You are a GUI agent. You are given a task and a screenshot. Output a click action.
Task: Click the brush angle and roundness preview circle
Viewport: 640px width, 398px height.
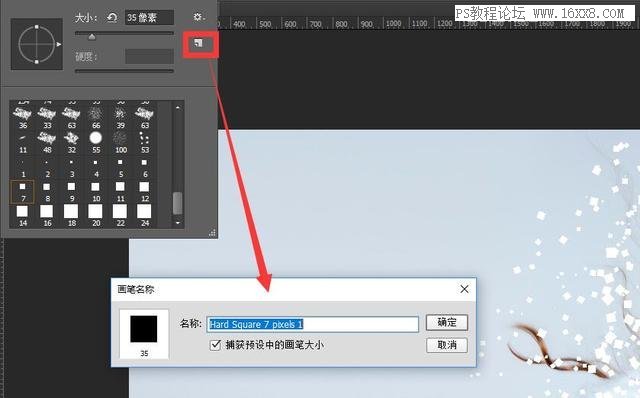[37, 44]
